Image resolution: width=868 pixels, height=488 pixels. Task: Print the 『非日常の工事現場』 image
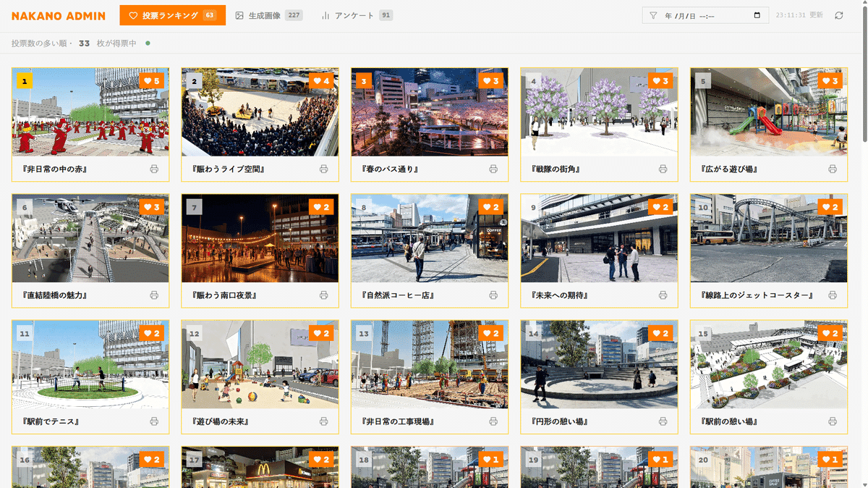493,421
